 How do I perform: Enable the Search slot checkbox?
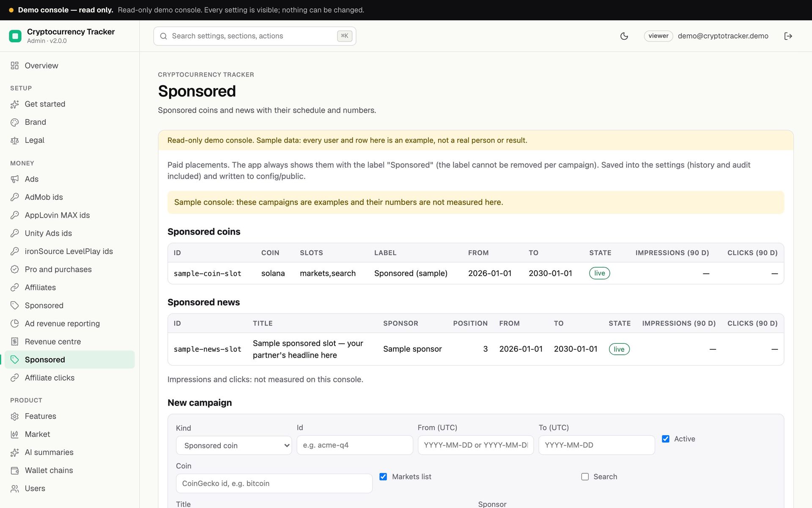pyautogui.click(x=585, y=477)
